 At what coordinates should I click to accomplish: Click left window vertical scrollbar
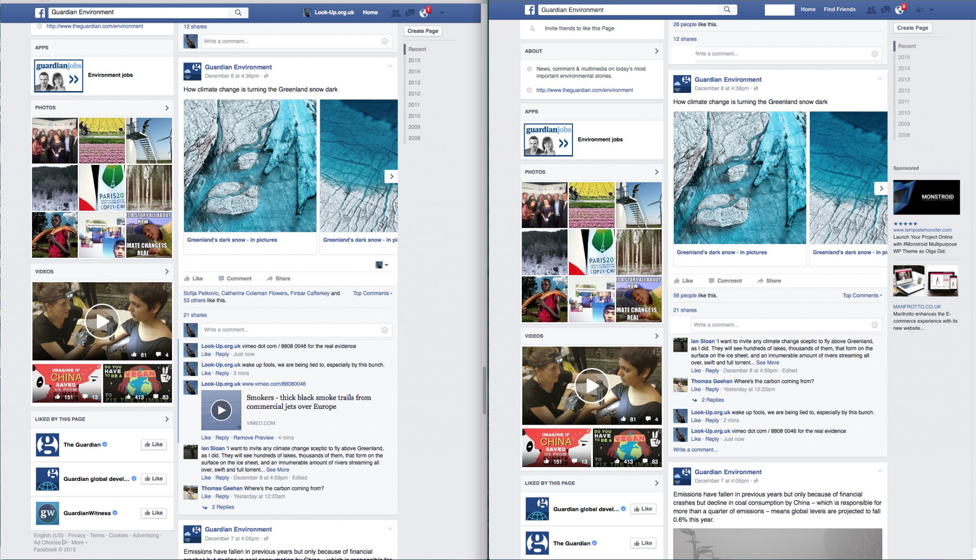coord(484,391)
